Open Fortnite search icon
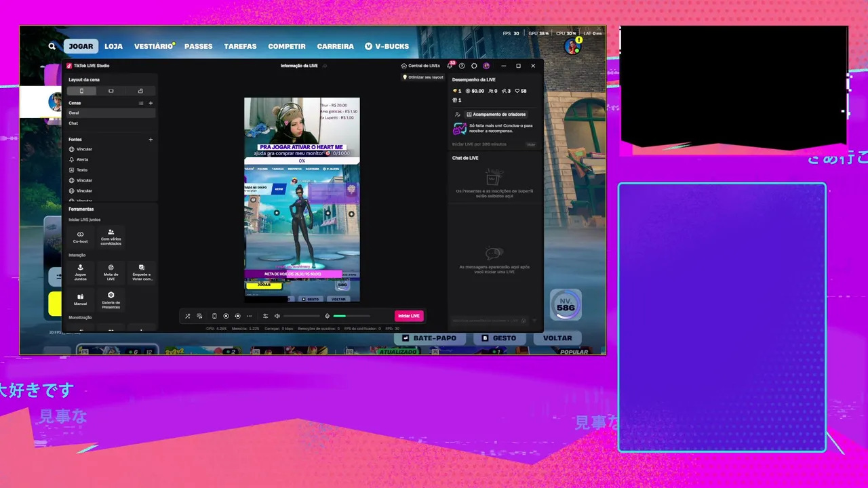The image size is (868, 488). [52, 46]
